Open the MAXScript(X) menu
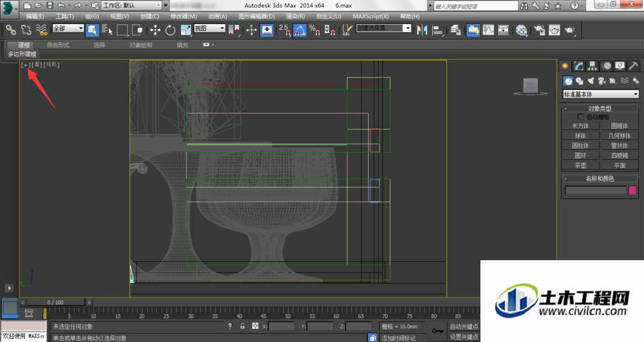Viewport: 644px width, 342px height. tap(370, 16)
